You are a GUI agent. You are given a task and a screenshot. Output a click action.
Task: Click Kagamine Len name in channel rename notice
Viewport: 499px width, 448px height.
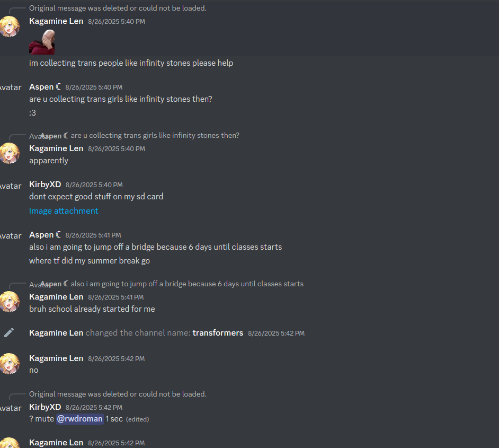coord(56,333)
